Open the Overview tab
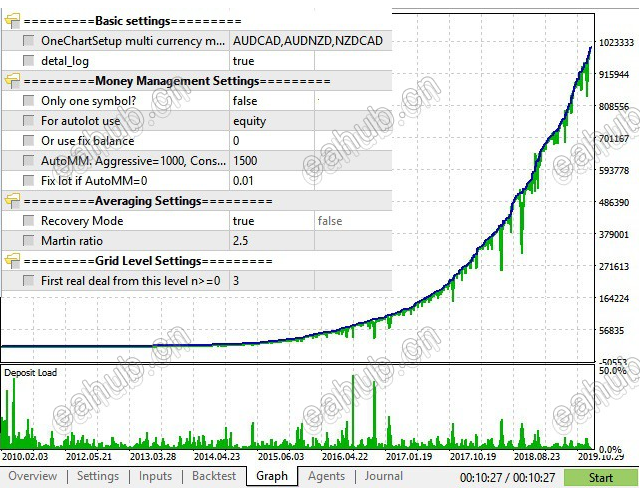This screenshot has width=640, height=491. click(33, 476)
